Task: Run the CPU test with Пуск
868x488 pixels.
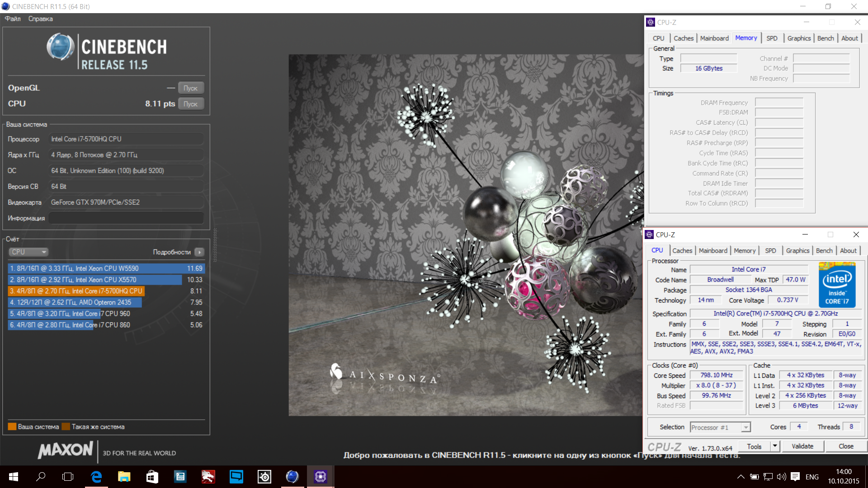Action: (190, 104)
